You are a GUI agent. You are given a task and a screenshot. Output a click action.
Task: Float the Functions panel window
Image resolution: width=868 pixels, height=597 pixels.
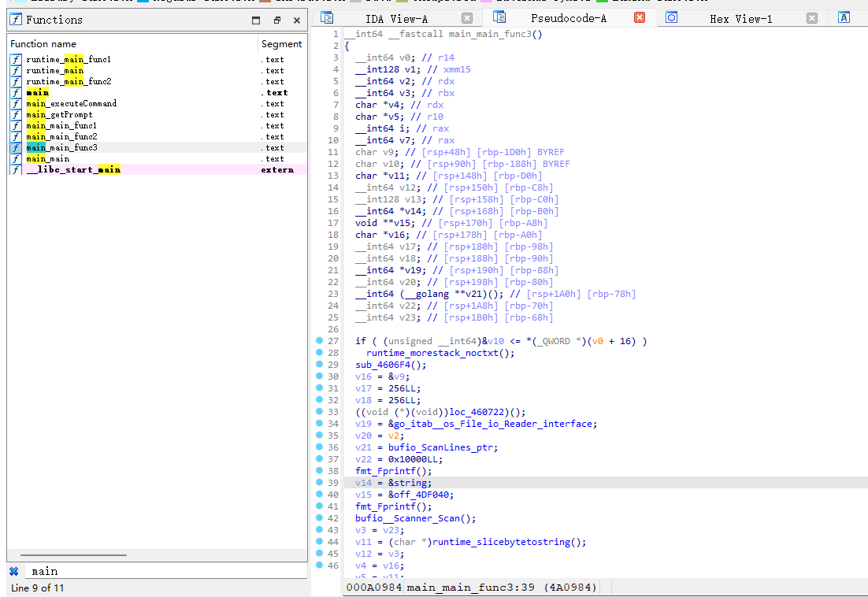pos(276,20)
